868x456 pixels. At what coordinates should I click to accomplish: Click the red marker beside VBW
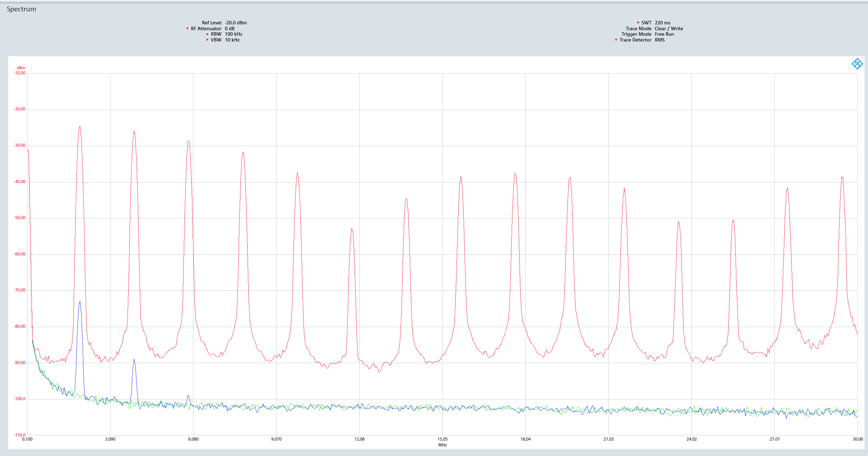(x=207, y=40)
